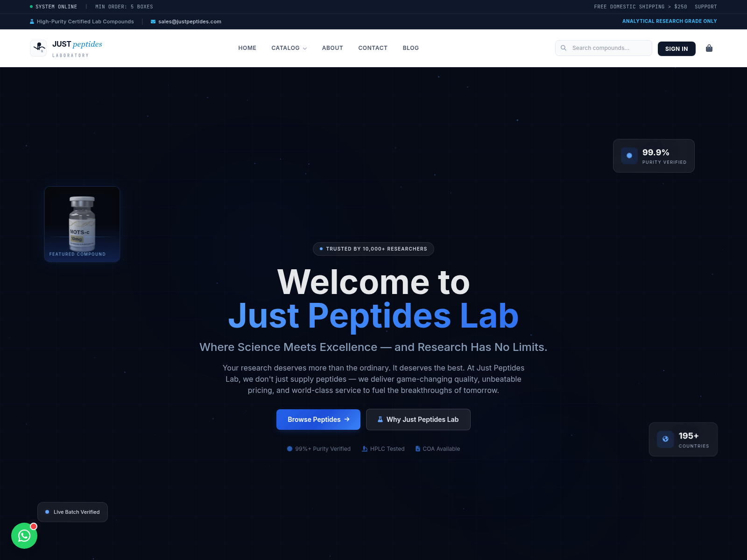Image resolution: width=747 pixels, height=560 pixels.
Task: Click the Sign In button
Action: [677, 49]
